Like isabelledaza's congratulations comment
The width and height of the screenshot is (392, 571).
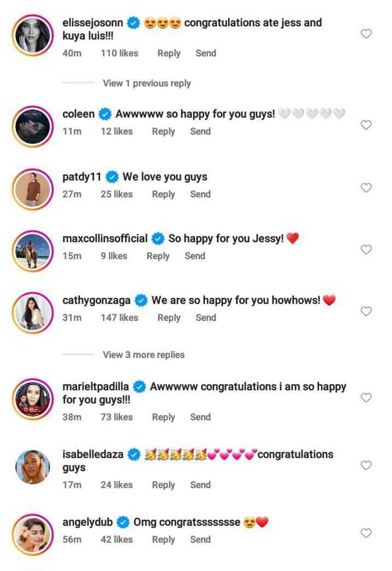click(366, 465)
